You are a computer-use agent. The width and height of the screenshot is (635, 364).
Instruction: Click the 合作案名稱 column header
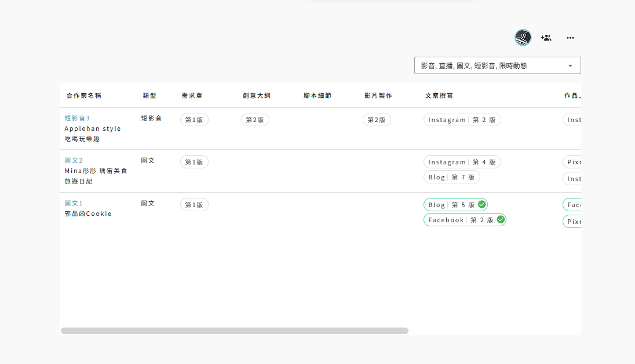pyautogui.click(x=84, y=95)
